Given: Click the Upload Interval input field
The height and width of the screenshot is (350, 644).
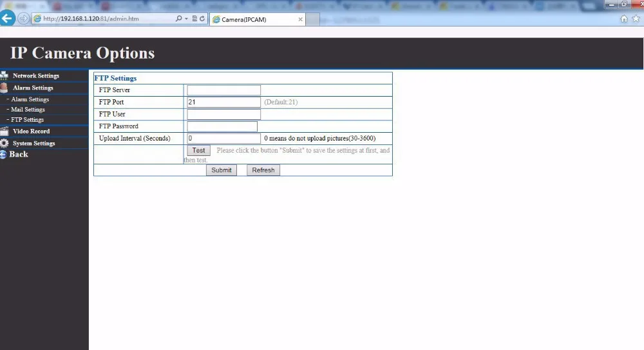Looking at the screenshot, I should pos(224,138).
